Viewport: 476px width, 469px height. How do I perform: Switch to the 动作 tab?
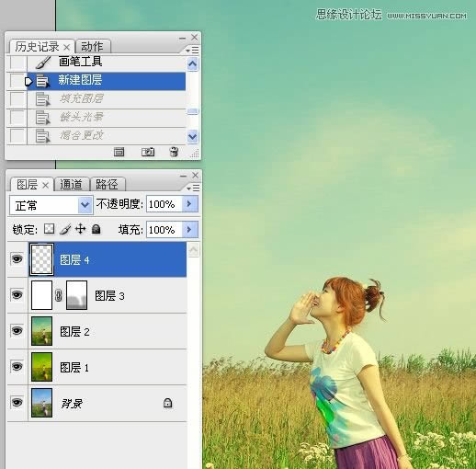click(92, 47)
